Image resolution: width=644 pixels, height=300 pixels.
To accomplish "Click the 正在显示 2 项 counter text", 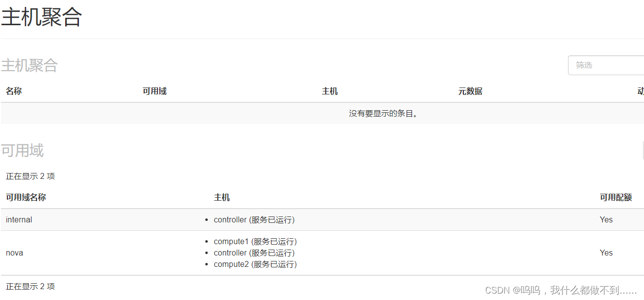I will [x=30, y=176].
